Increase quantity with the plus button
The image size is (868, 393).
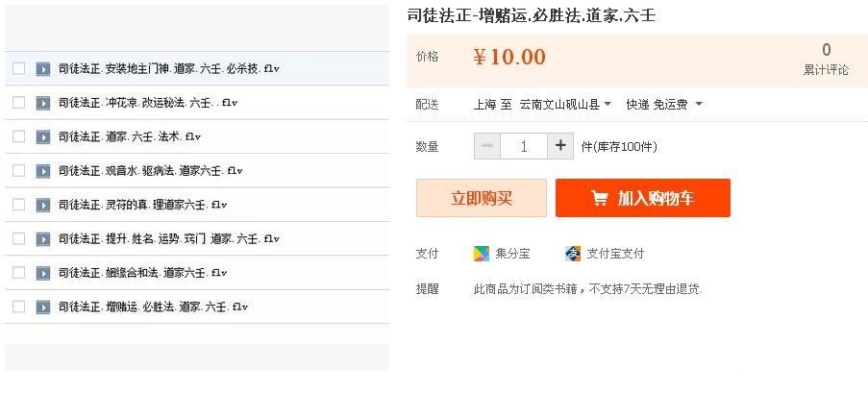[560, 146]
